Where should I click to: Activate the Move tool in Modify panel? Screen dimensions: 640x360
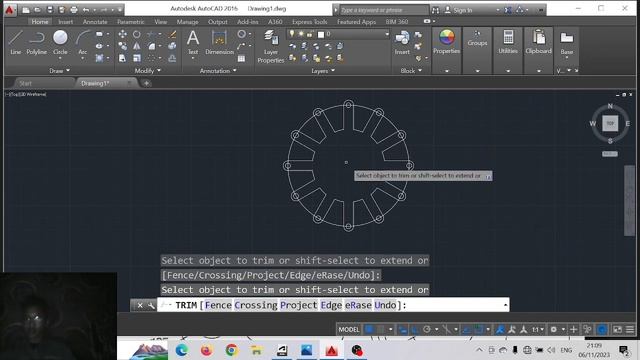pos(122,34)
